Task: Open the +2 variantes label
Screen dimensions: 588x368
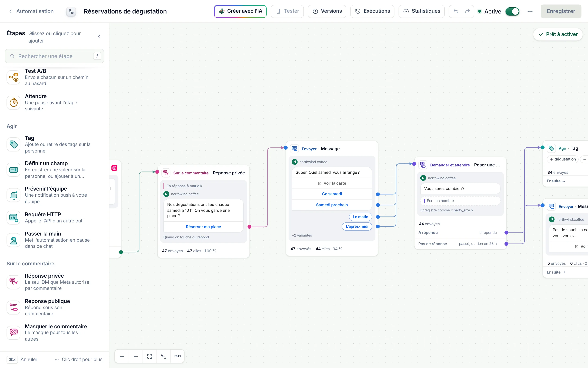Action: click(x=302, y=235)
